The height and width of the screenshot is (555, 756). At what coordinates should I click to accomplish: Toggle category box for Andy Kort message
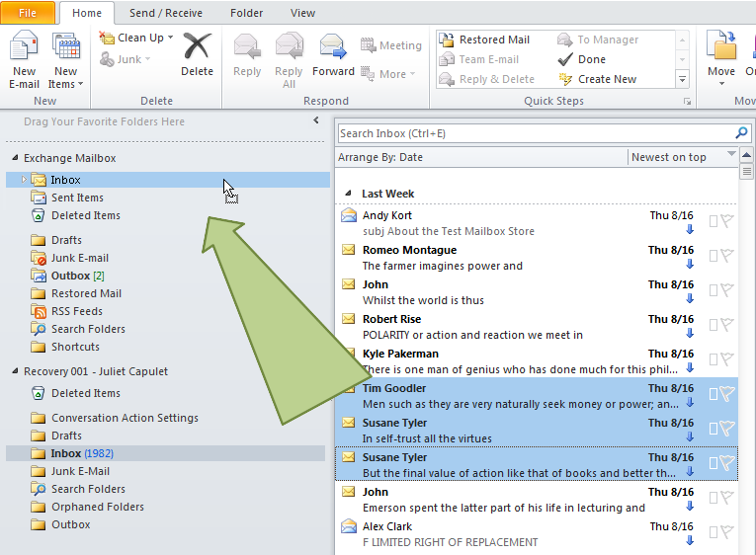(714, 221)
